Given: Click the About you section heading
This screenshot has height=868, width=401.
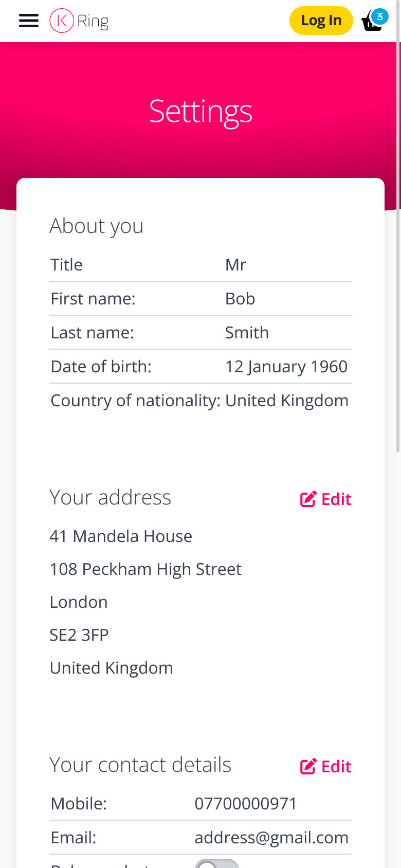Looking at the screenshot, I should click(97, 226).
